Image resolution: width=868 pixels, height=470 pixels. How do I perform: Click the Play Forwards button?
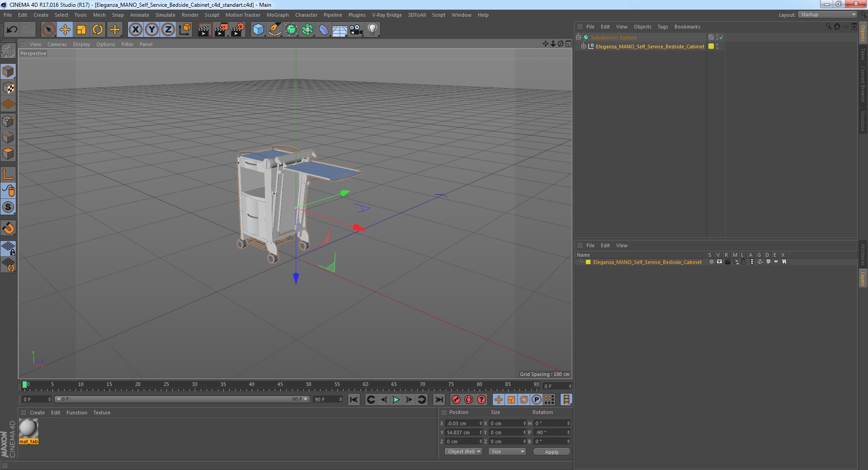(396, 399)
